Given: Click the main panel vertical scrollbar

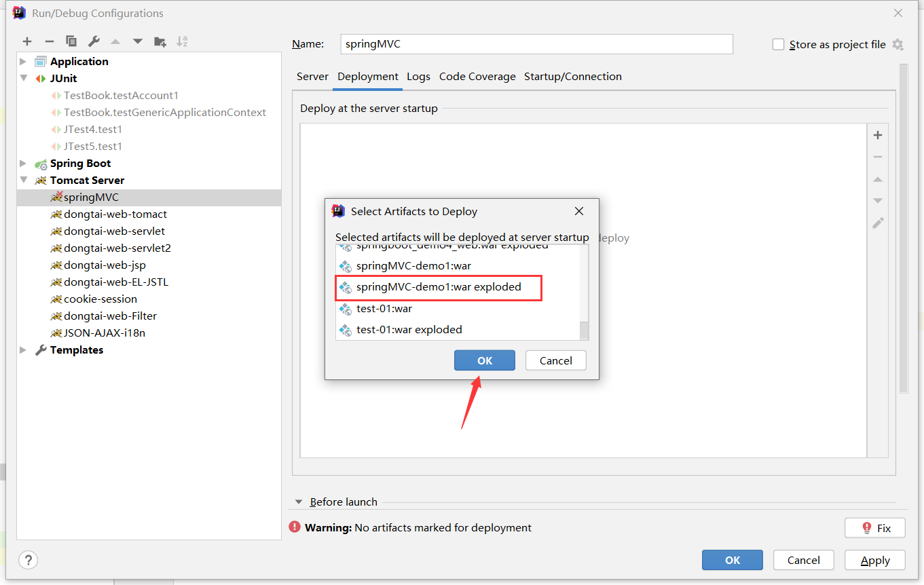Looking at the screenshot, I should [904, 228].
